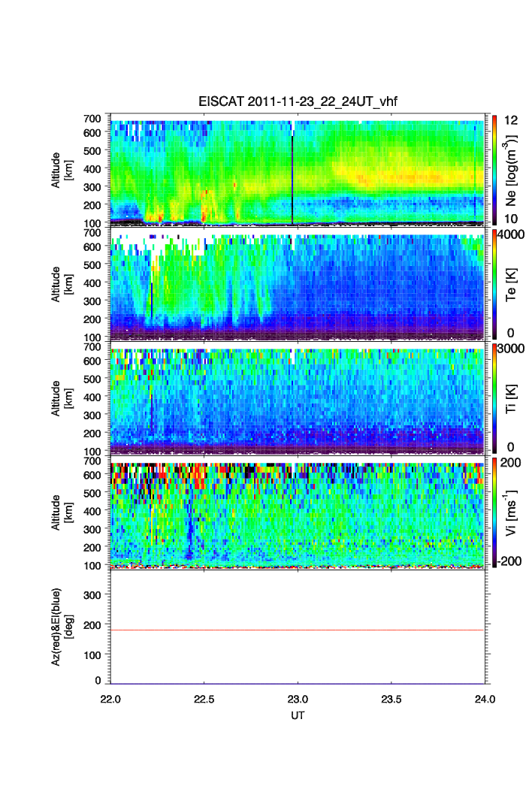
Task: Click the Altitude [km] label of Ne panel
Action: (x=62, y=170)
